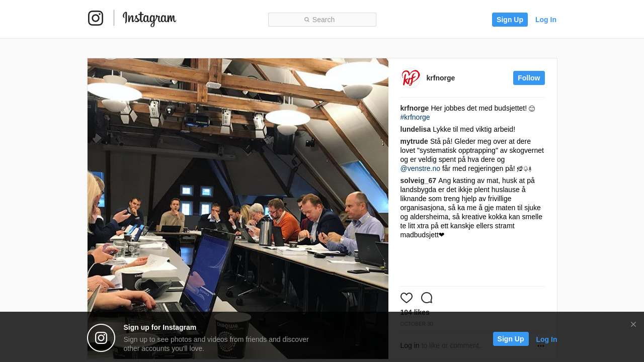Click the round Instagram icon in the banner

pos(101,338)
